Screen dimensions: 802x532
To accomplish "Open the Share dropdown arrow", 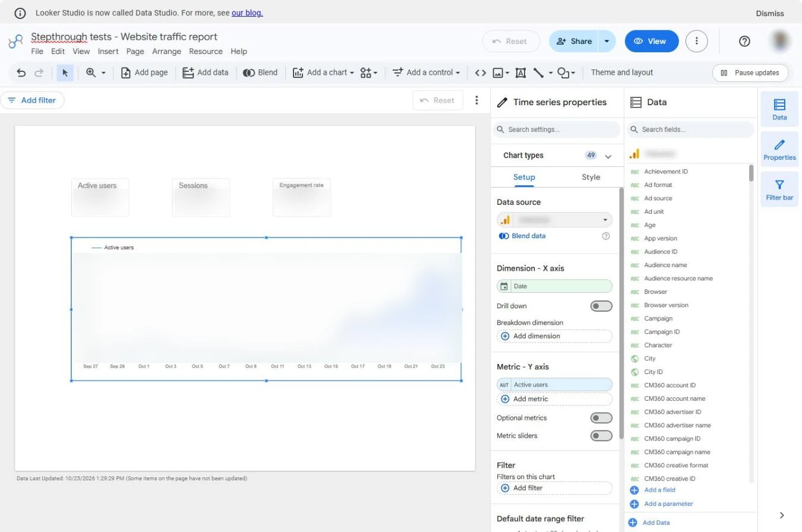I will pyautogui.click(x=607, y=41).
